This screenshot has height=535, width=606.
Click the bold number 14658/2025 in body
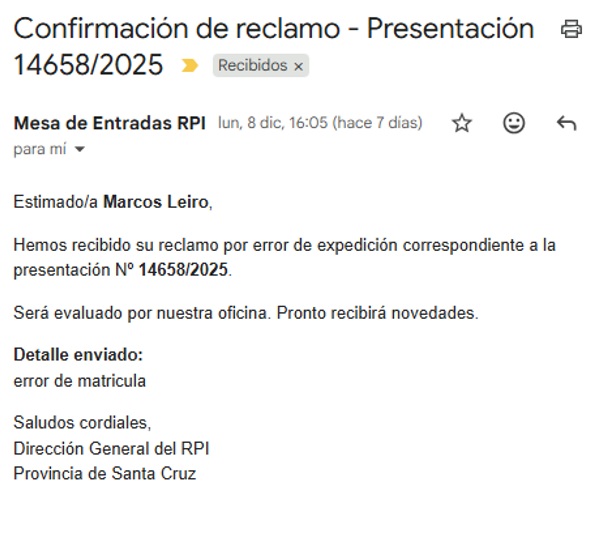[184, 270]
